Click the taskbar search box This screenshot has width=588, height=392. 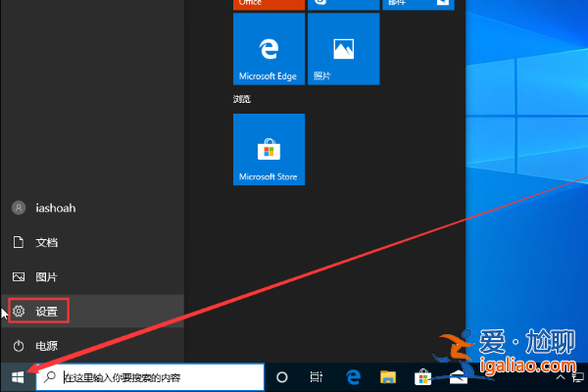pos(150,377)
